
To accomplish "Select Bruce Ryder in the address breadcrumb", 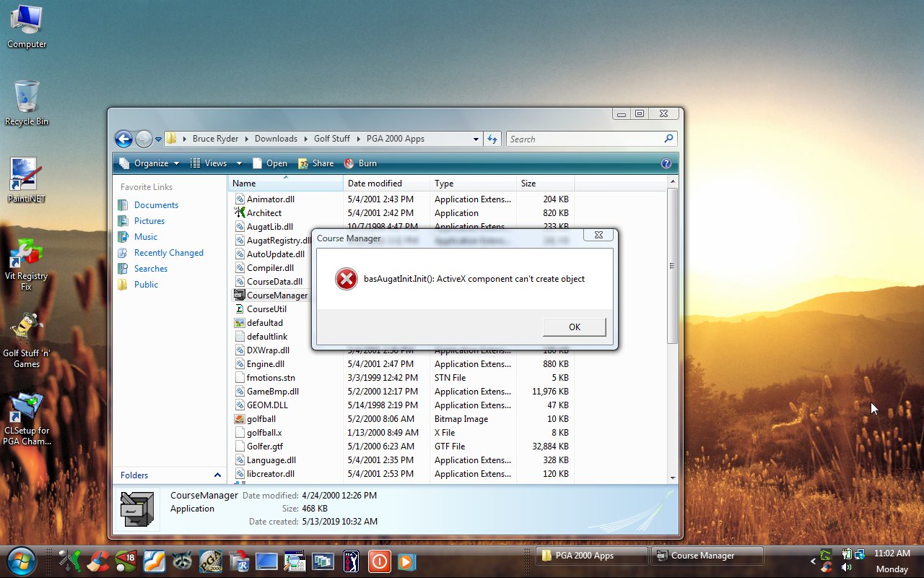I will tap(215, 139).
